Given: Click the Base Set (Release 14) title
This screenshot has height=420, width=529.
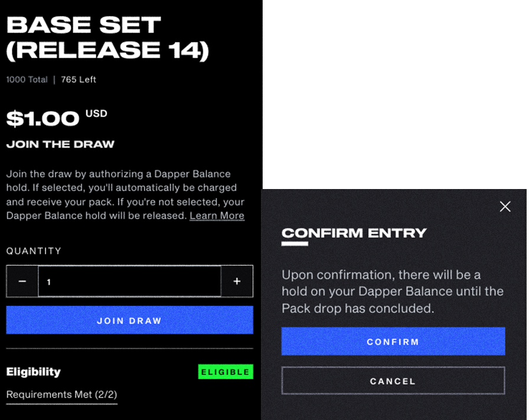Looking at the screenshot, I should (107, 38).
